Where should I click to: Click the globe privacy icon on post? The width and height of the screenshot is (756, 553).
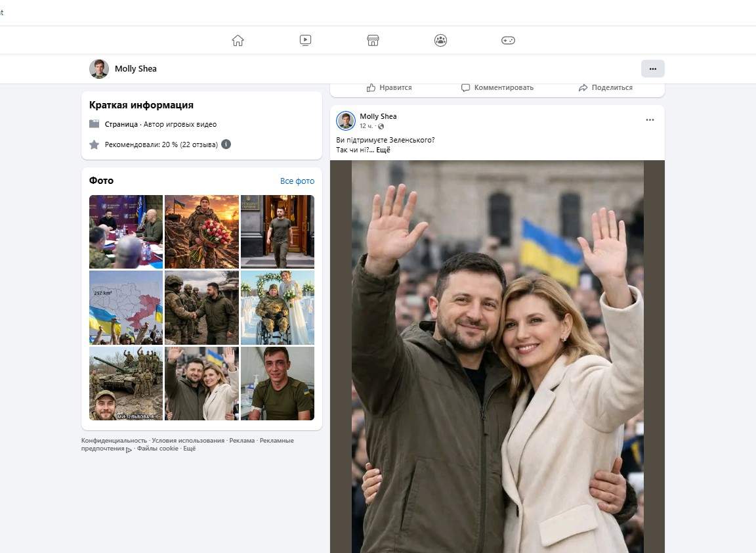point(381,126)
